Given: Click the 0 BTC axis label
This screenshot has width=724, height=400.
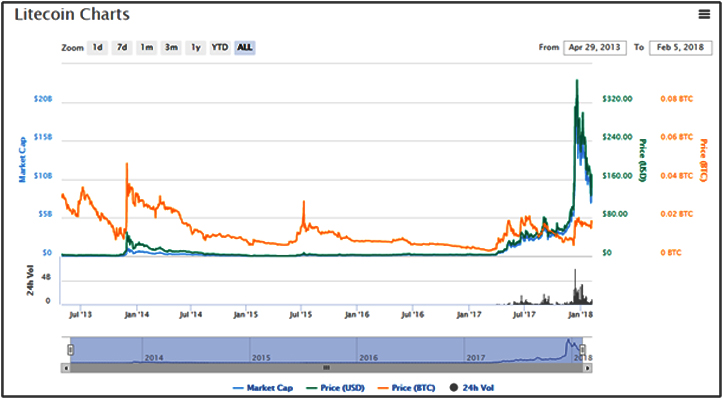Looking at the screenshot, I should pyautogui.click(x=669, y=253).
